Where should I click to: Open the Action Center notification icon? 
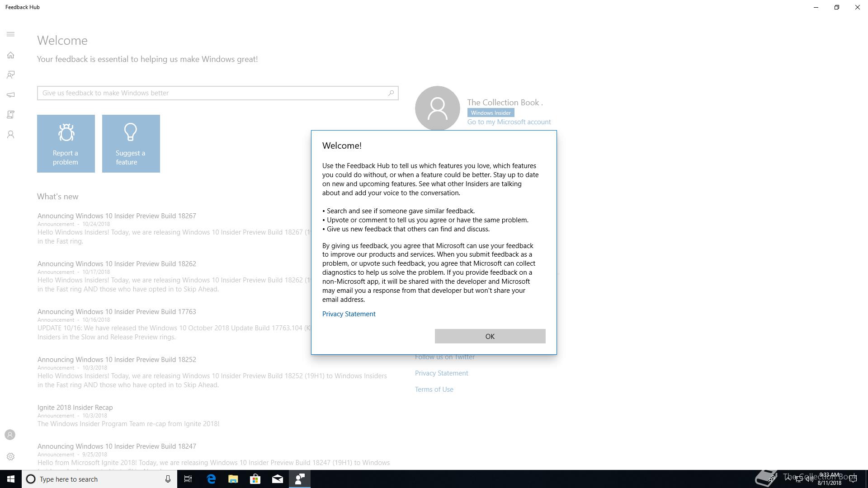(x=853, y=479)
